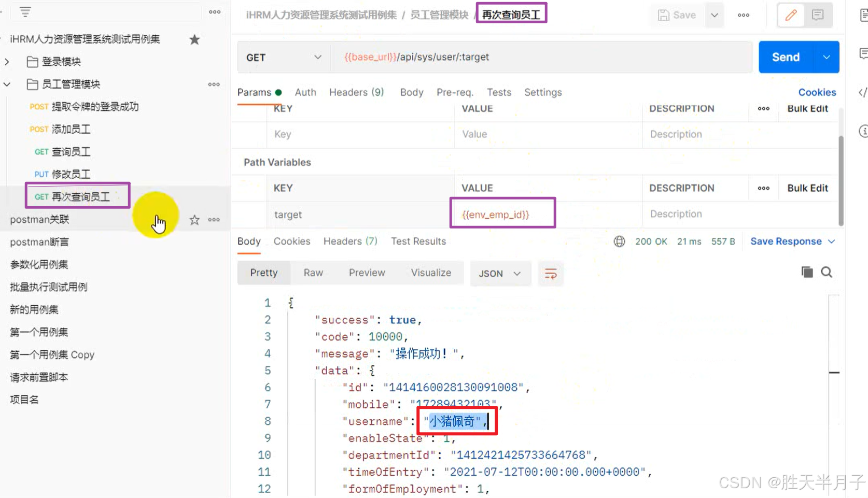Open the 登录模块 folder

[61, 62]
